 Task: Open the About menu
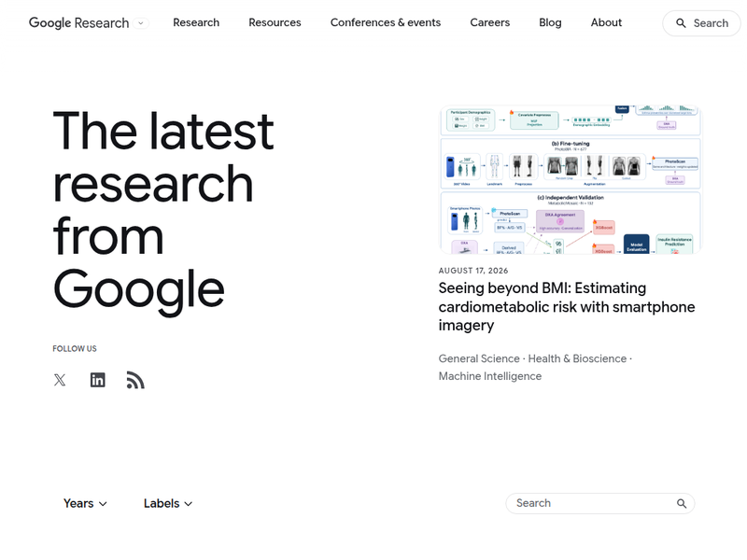pyautogui.click(x=606, y=22)
